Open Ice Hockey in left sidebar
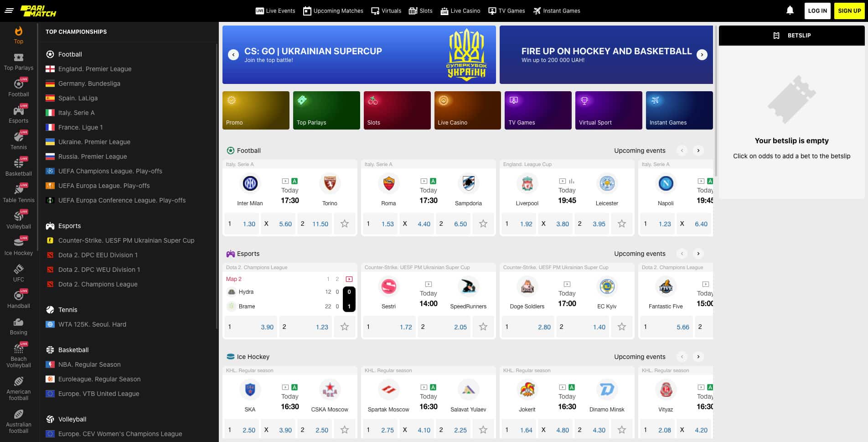Viewport: 868px width, 442px height. pyautogui.click(x=19, y=247)
